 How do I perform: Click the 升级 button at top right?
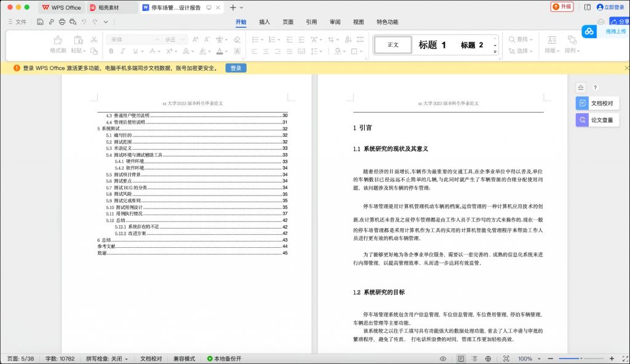(564, 7)
